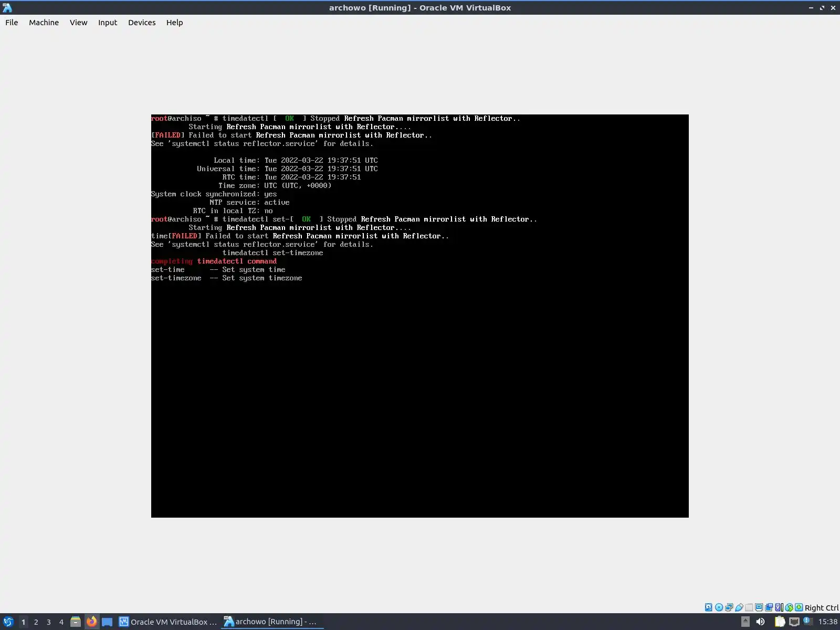Close the archowo VM window
Viewport: 840px width, 630px height.
click(x=833, y=8)
